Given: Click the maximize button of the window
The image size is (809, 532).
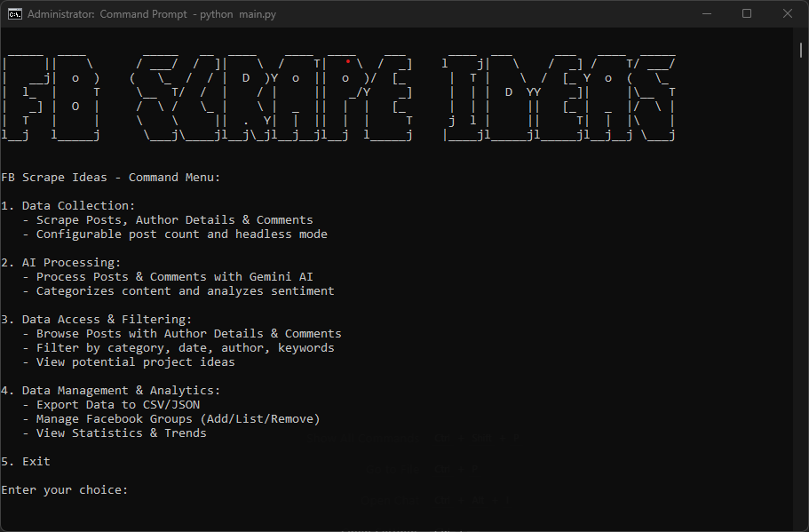Looking at the screenshot, I should [x=748, y=13].
